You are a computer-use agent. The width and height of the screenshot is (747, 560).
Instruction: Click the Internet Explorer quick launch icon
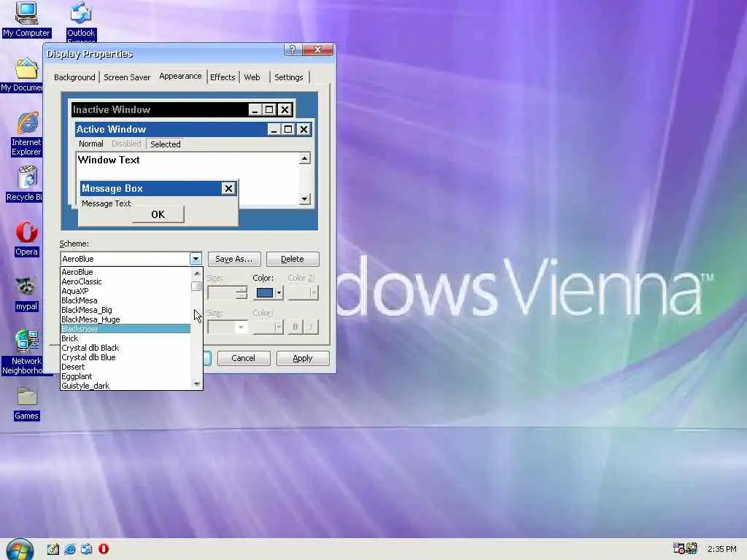(x=70, y=549)
